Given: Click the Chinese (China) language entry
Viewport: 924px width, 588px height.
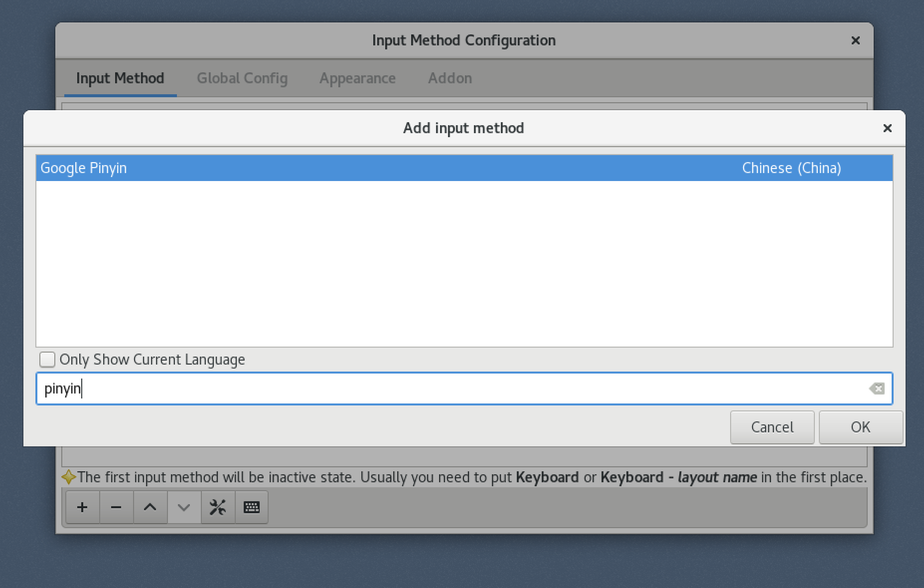Looking at the screenshot, I should 791,168.
